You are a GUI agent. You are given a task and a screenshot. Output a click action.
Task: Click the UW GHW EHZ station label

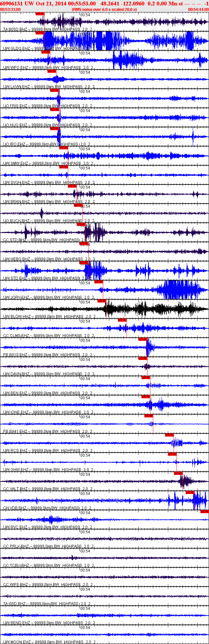[48, 470]
